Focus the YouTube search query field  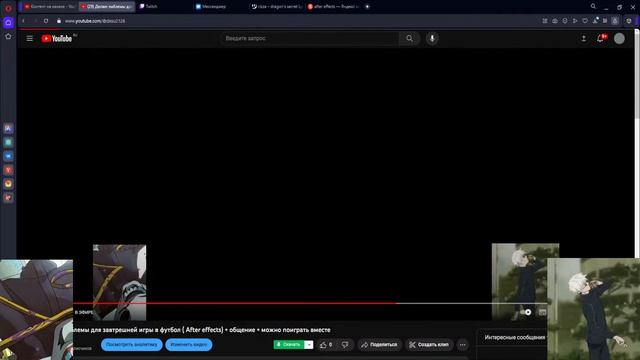point(309,38)
